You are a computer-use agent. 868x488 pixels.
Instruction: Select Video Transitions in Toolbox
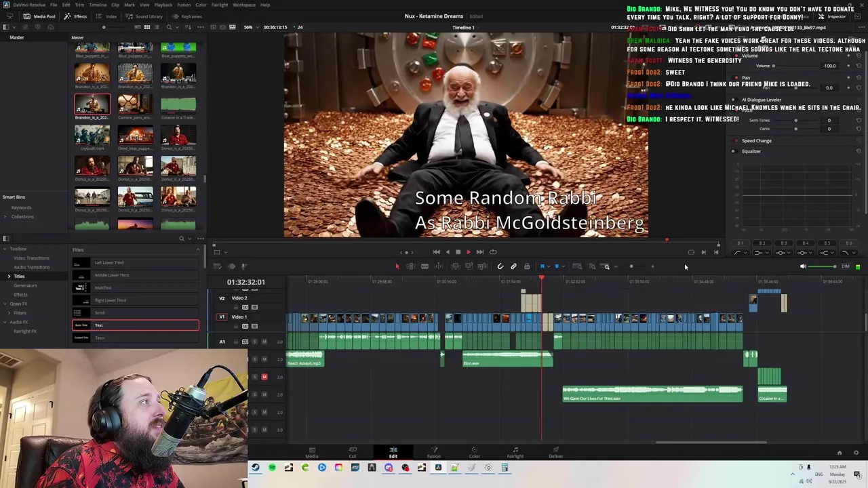point(31,258)
